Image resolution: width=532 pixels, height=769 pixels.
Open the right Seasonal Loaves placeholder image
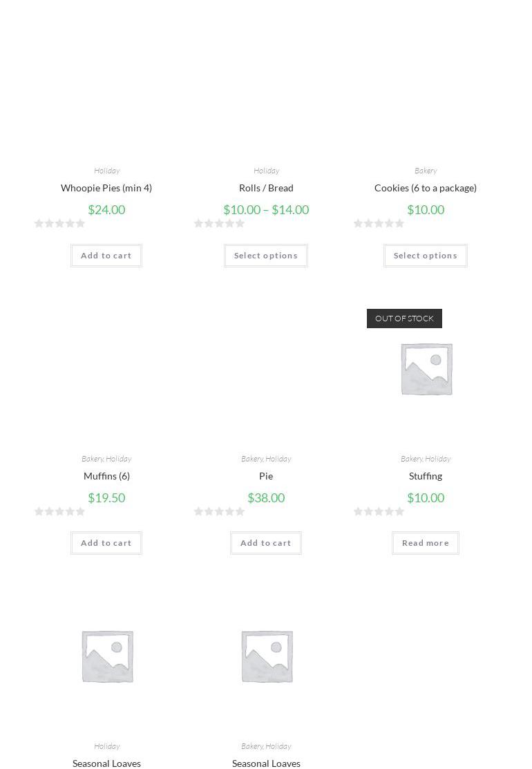266,656
